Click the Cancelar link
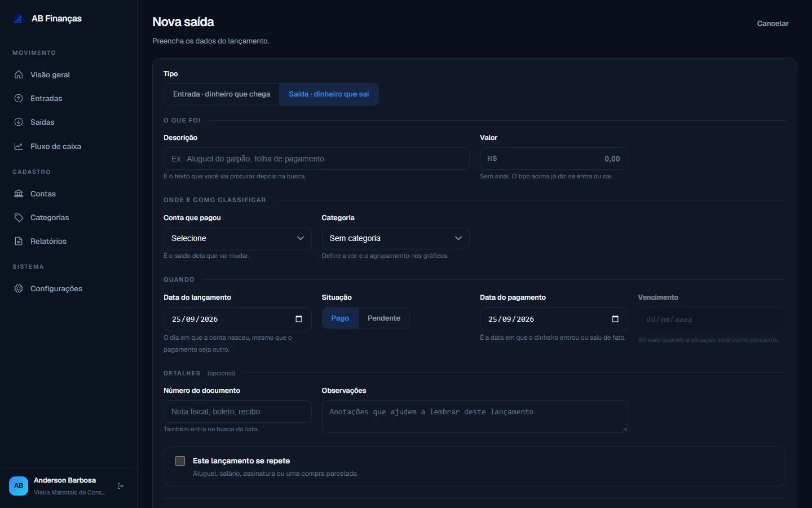Viewport: 812px width, 508px height. tap(773, 23)
